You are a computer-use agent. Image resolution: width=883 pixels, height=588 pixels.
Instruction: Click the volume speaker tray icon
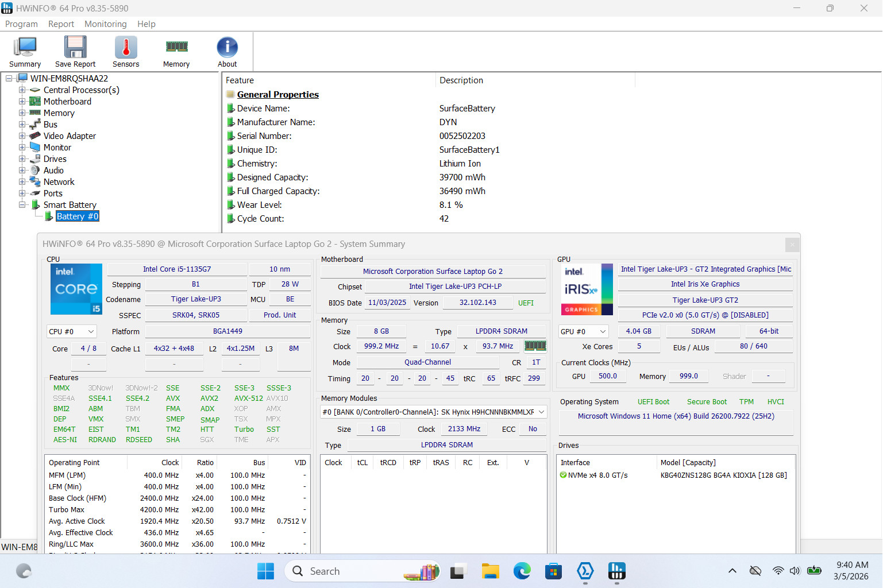[x=795, y=571]
